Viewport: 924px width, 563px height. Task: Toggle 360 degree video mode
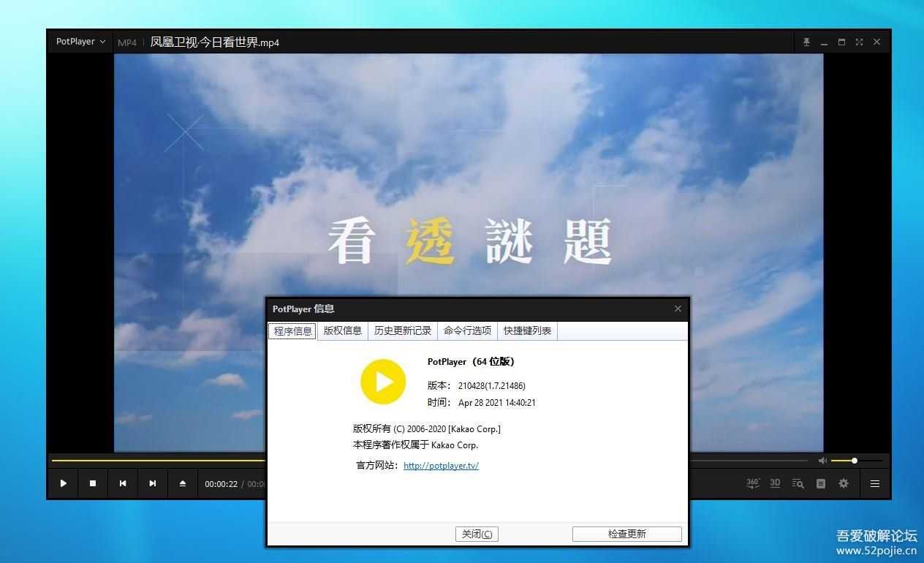pos(753,483)
